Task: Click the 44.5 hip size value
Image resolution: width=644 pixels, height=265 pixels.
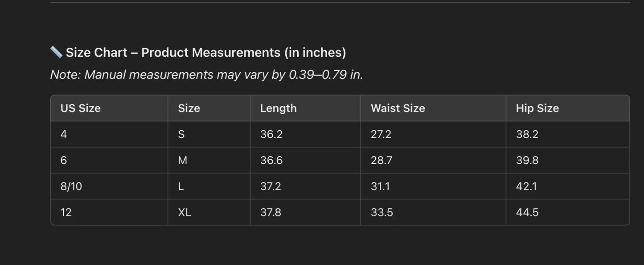Action: (527, 212)
